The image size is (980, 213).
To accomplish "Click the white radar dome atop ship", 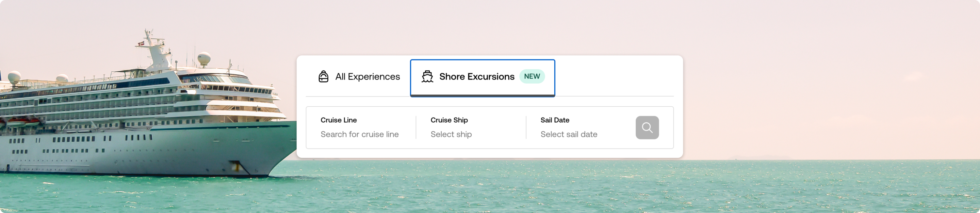I will pyautogui.click(x=204, y=58).
